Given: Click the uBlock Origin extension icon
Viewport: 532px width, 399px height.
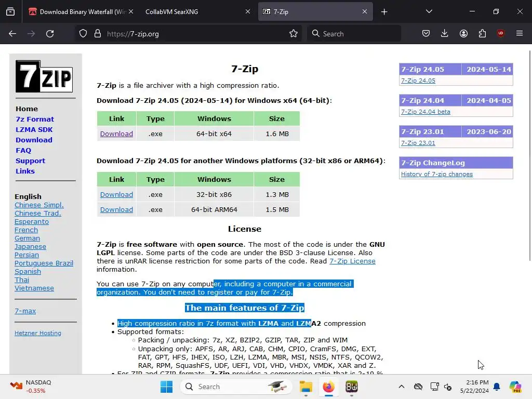Looking at the screenshot, I should pos(501,34).
